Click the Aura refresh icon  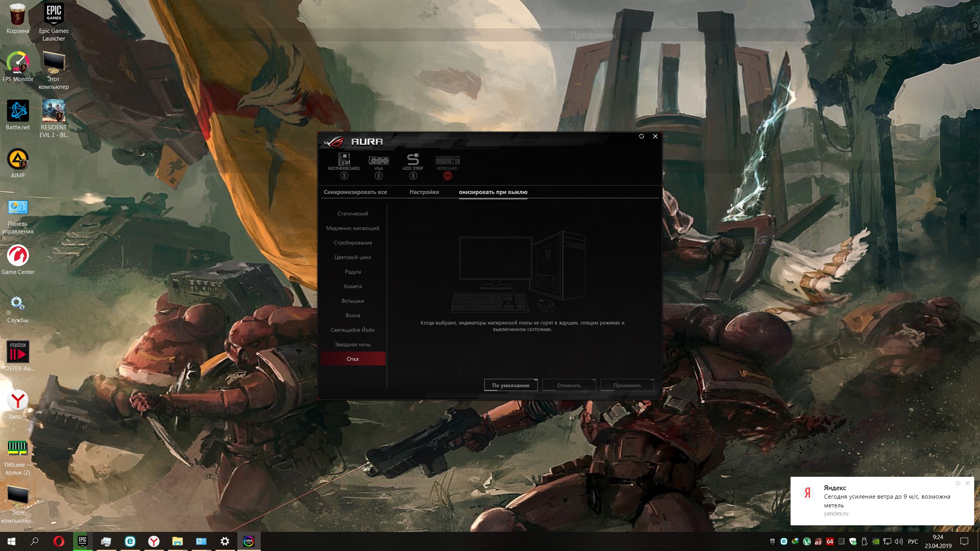(642, 137)
